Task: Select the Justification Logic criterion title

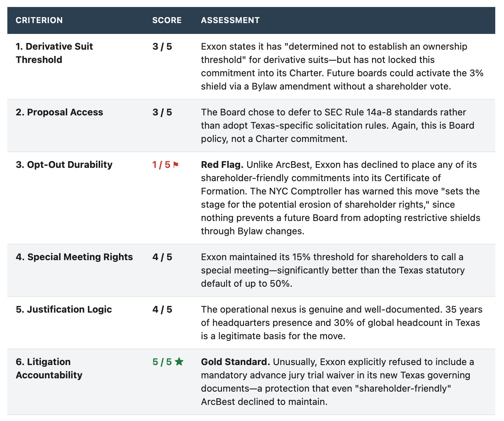Action: [x=64, y=309]
